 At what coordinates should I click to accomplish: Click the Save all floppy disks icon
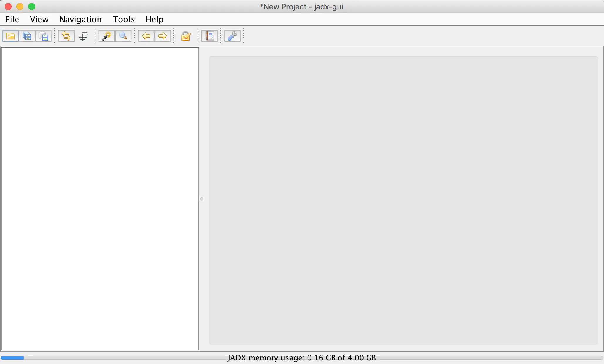click(27, 36)
